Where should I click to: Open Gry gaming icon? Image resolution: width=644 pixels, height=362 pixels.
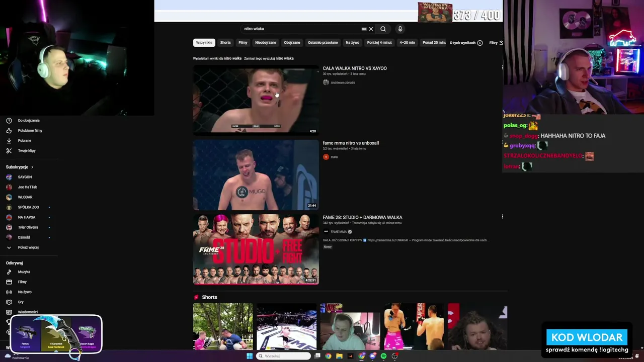(9, 302)
